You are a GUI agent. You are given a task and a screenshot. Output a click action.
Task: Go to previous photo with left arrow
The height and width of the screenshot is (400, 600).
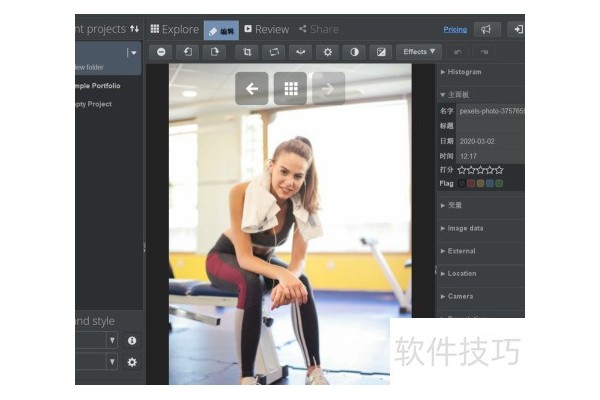click(x=251, y=88)
